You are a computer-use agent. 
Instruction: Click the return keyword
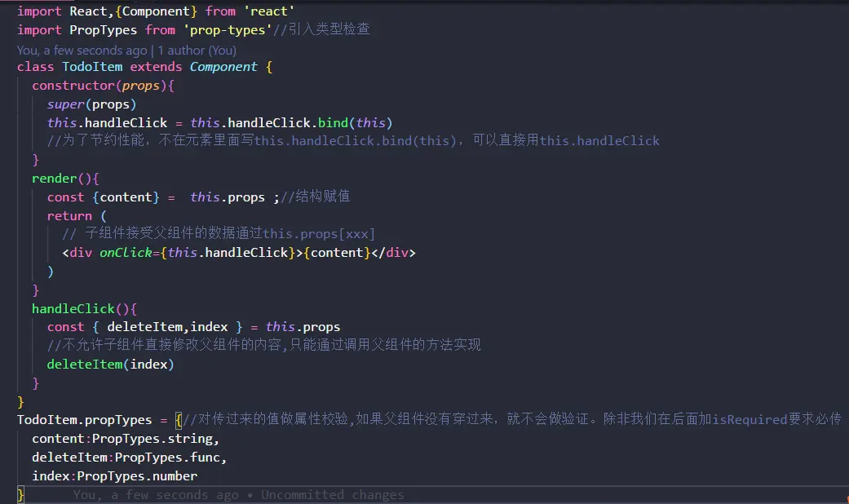pos(69,216)
